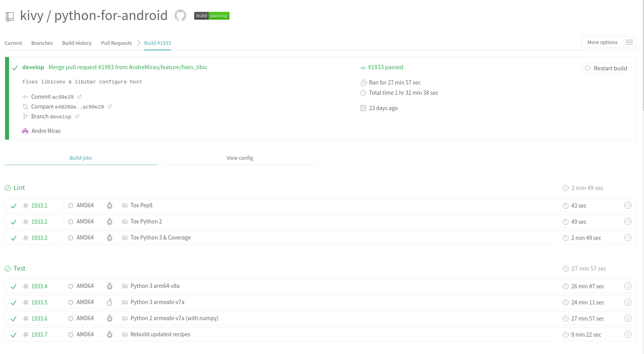
Task: Open the Merge pull request #1993 commit link
Action: [x=128, y=67]
